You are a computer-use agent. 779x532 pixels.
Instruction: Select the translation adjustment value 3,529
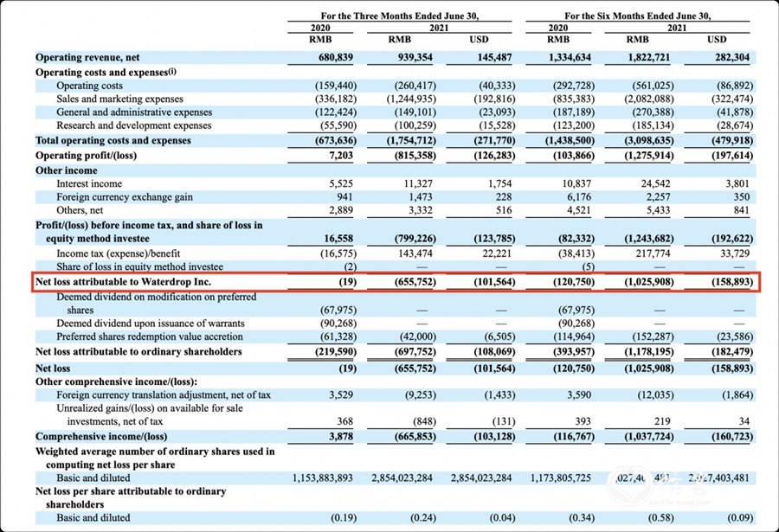[x=341, y=395]
